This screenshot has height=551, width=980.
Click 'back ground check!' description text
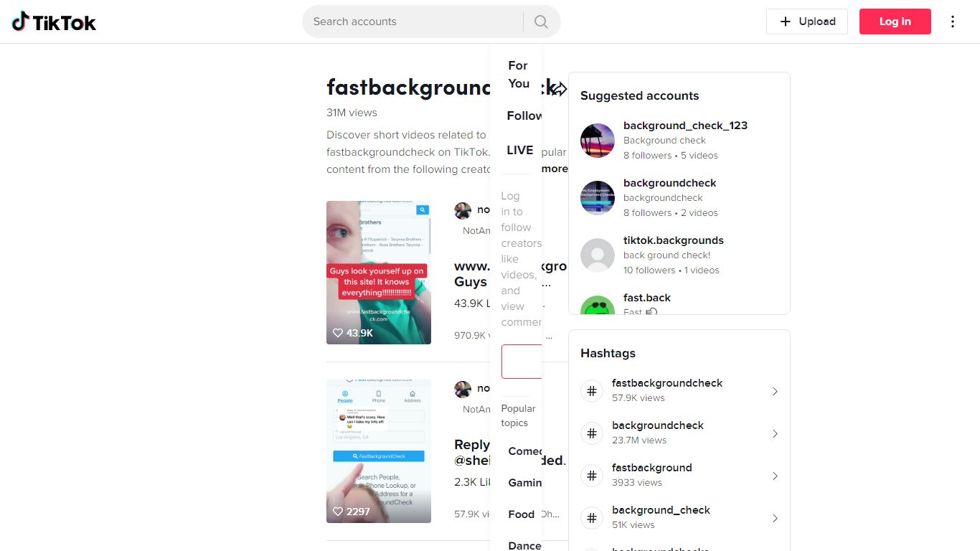pyautogui.click(x=666, y=255)
